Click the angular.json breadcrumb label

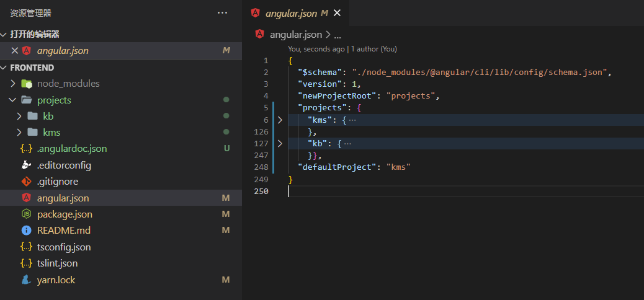pos(296,35)
